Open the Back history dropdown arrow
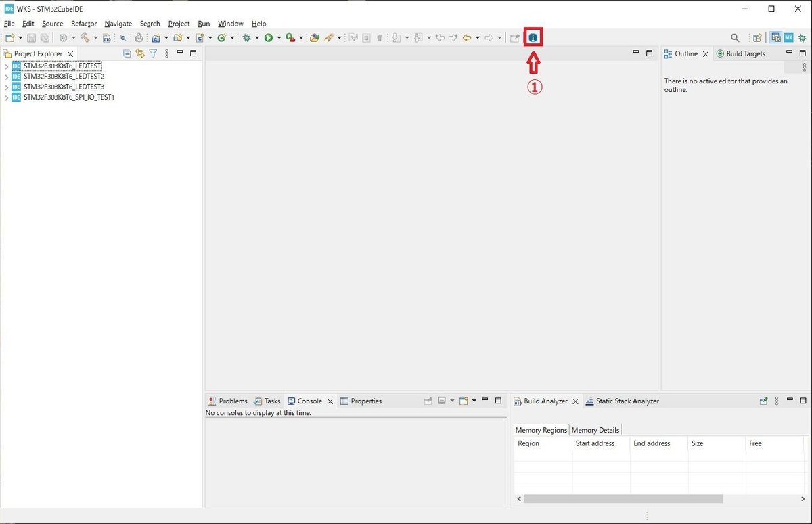 pos(477,38)
